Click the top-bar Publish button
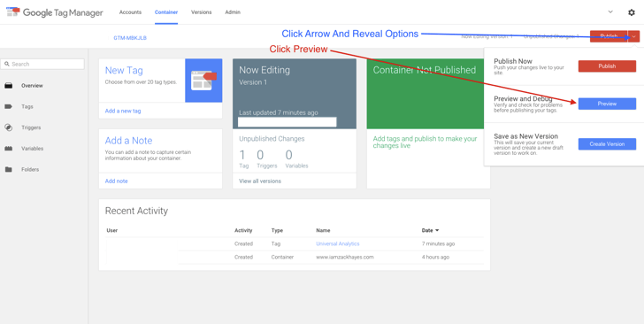 click(x=609, y=36)
